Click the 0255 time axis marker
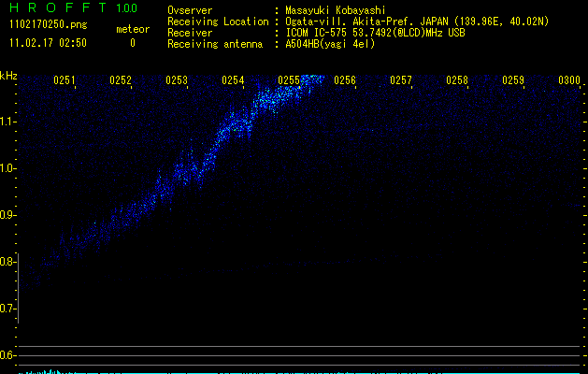588x374 pixels. tap(289, 80)
